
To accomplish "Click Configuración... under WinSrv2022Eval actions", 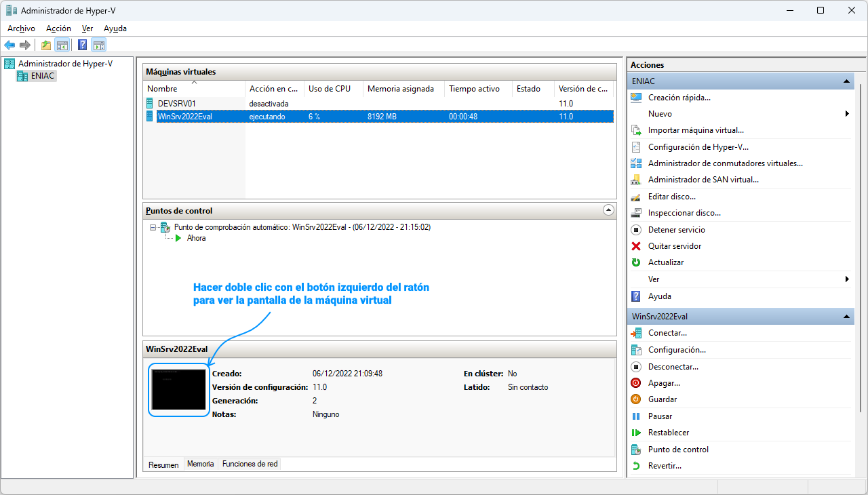I will (677, 350).
